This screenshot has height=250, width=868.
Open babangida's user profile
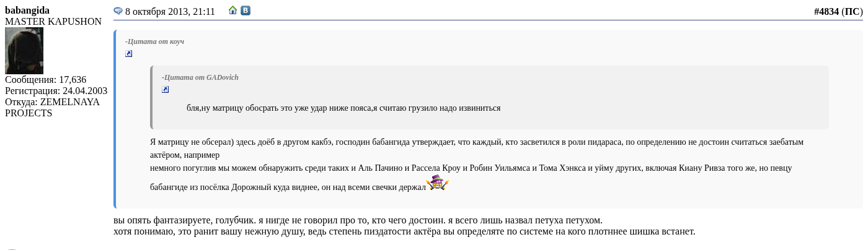pyautogui.click(x=27, y=11)
